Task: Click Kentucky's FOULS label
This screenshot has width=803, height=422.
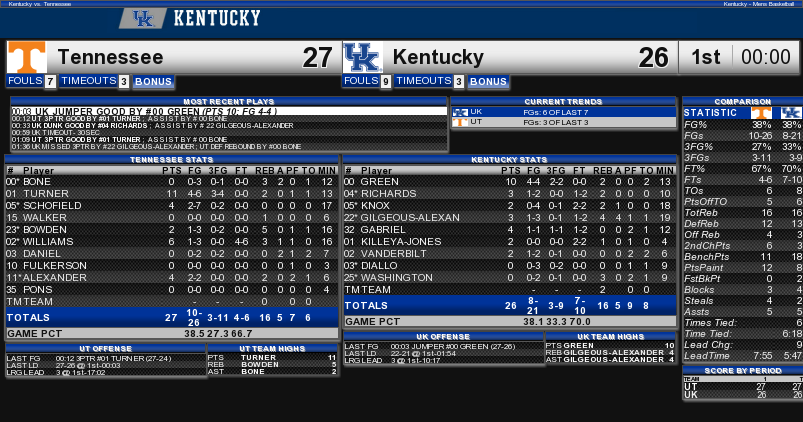Action: click(360, 81)
